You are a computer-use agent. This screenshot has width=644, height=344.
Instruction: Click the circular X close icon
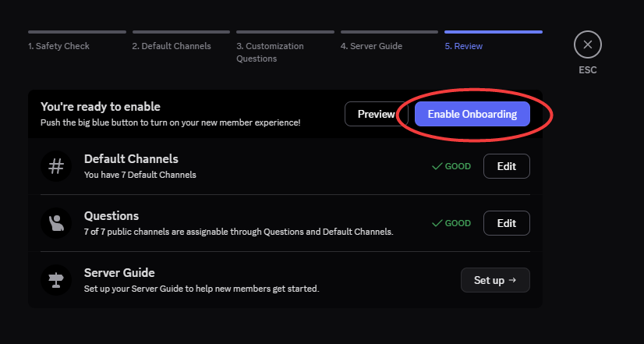pos(587,45)
